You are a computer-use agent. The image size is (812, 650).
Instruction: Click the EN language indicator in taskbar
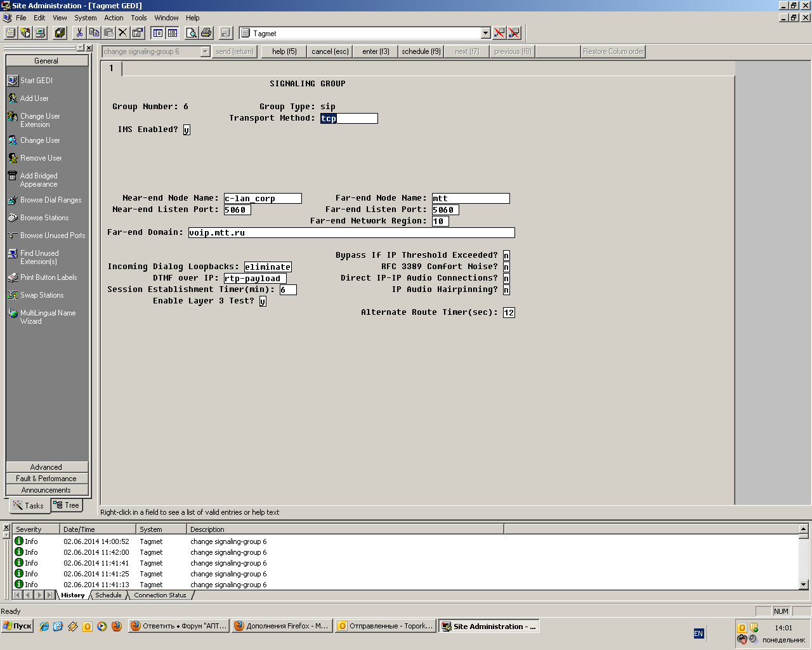(698, 633)
